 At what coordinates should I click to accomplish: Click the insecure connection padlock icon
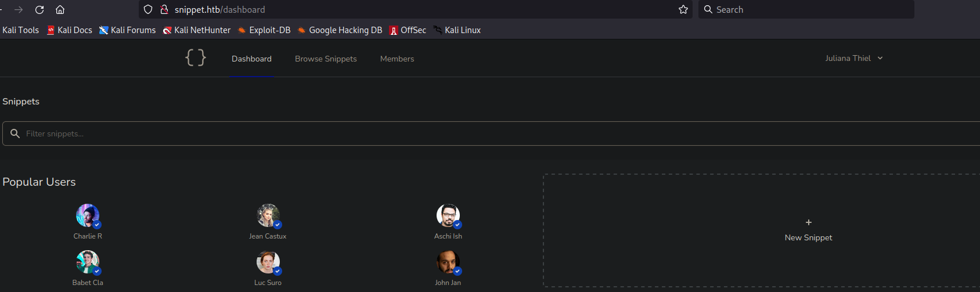tap(164, 10)
